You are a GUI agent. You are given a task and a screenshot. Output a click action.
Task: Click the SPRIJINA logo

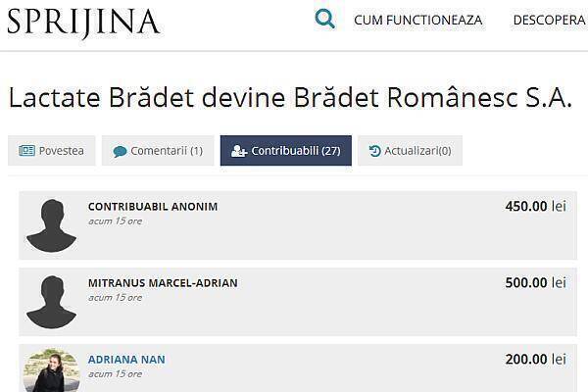pyautogui.click(x=83, y=22)
